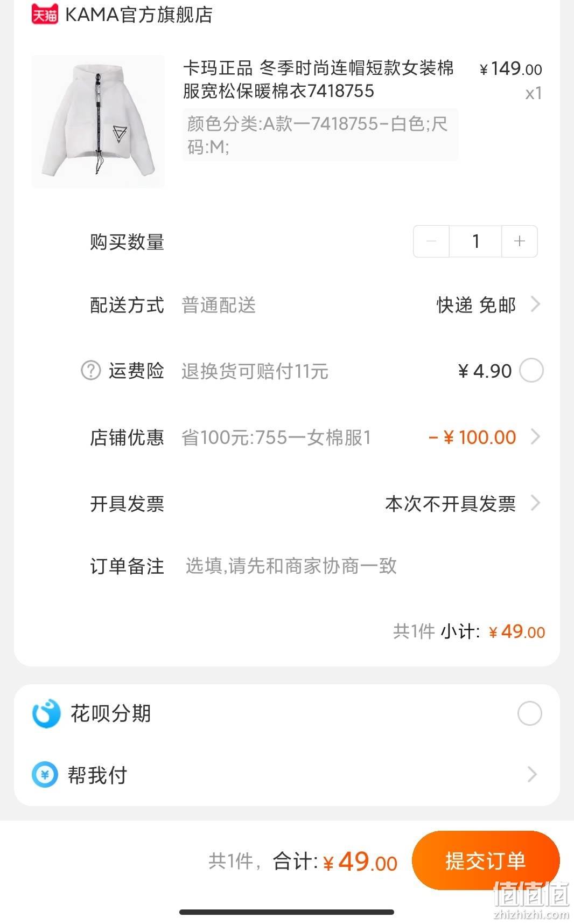The image size is (574, 924).
Task: Open the -¥100.00 store coupon details
Action: (x=472, y=437)
